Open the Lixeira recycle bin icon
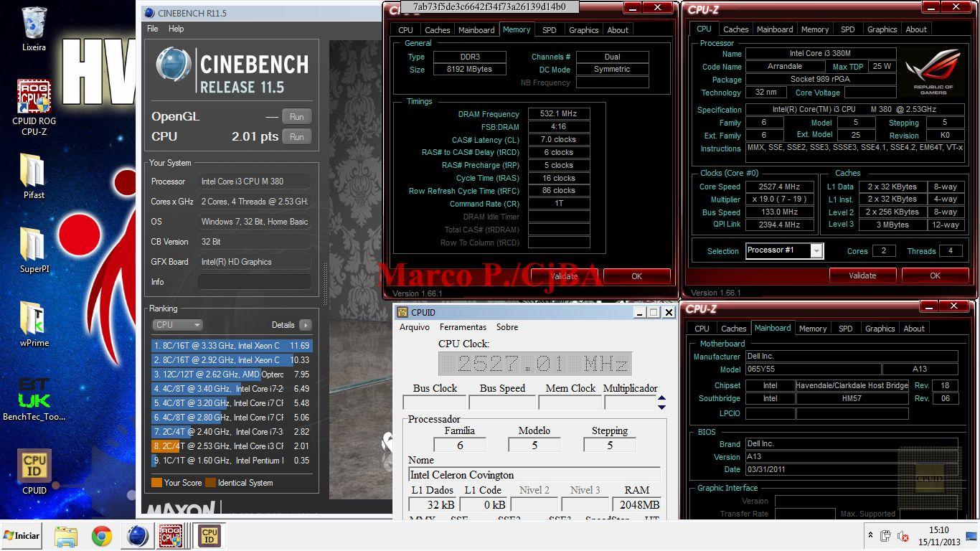This screenshot has height=551, width=980. tap(34, 29)
